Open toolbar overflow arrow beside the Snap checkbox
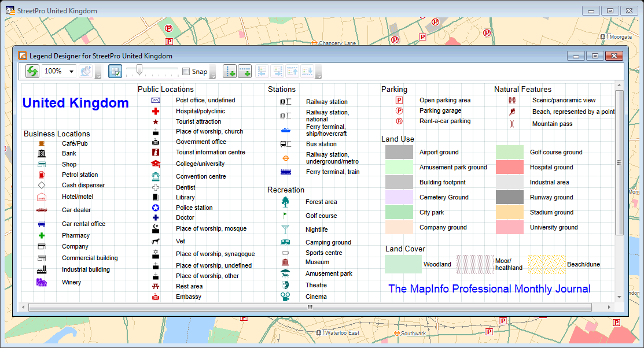The height and width of the screenshot is (348, 644). tap(213, 72)
